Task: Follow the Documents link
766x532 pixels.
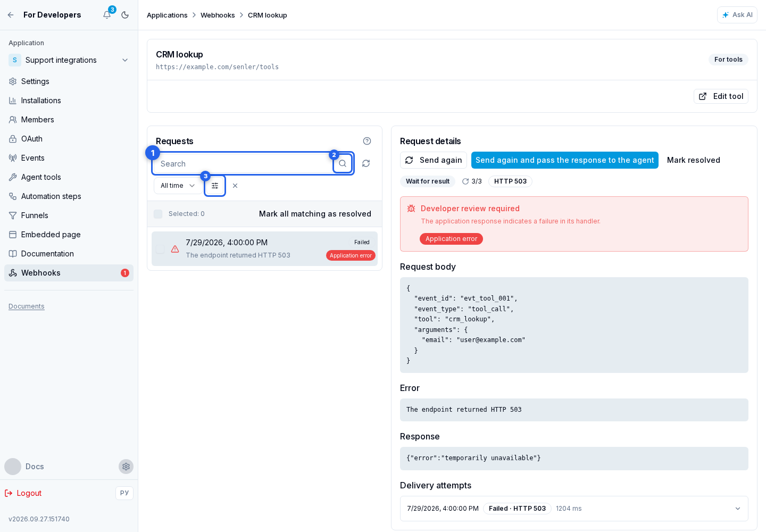Action: pos(27,306)
